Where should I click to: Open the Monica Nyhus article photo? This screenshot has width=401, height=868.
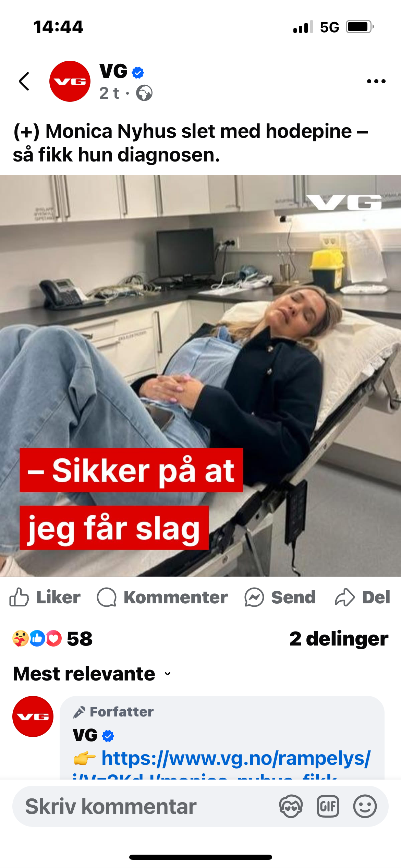tap(200, 376)
